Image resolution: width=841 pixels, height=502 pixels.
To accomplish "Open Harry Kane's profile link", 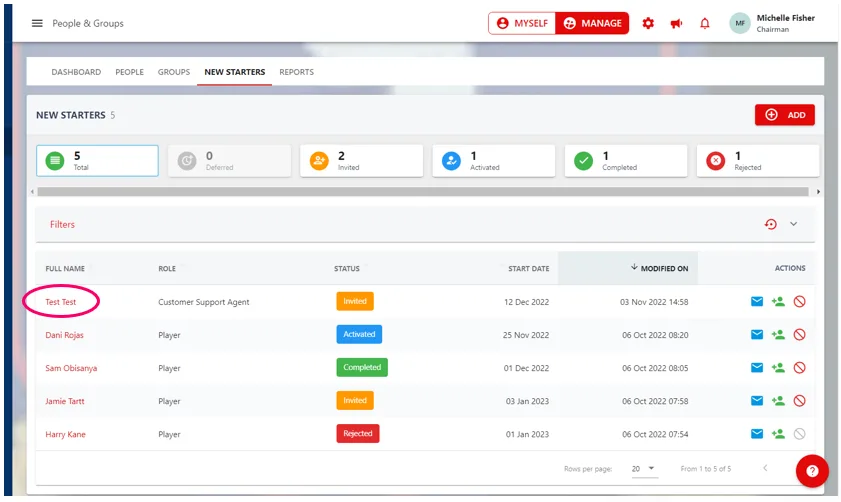I will point(65,434).
